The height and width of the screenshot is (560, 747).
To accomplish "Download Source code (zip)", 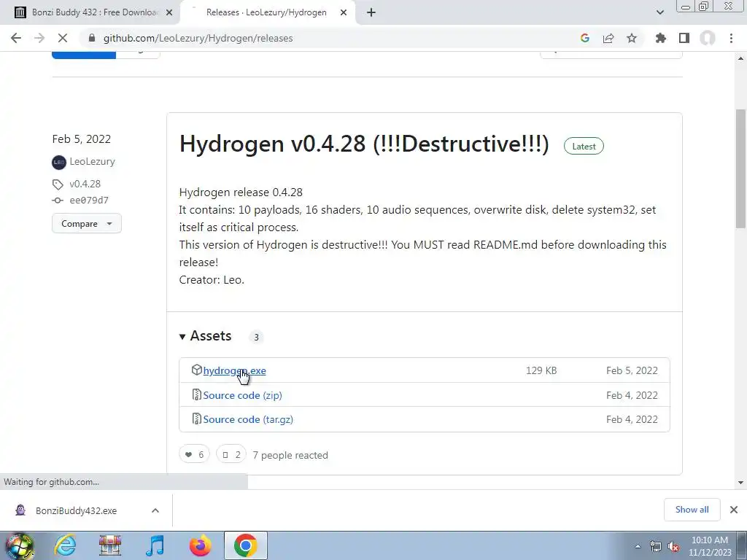I will coord(242,395).
